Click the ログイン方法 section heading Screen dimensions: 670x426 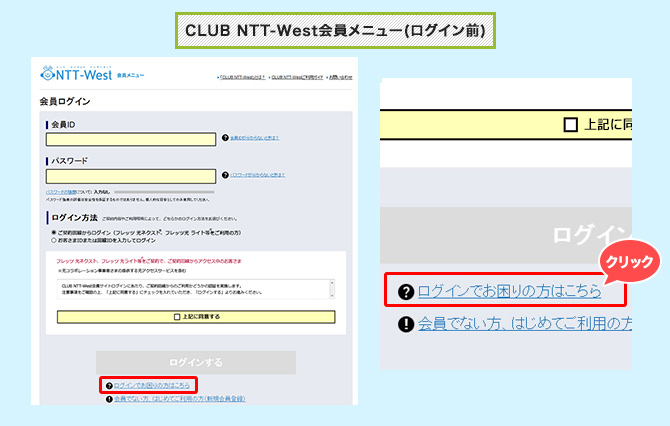(74, 217)
